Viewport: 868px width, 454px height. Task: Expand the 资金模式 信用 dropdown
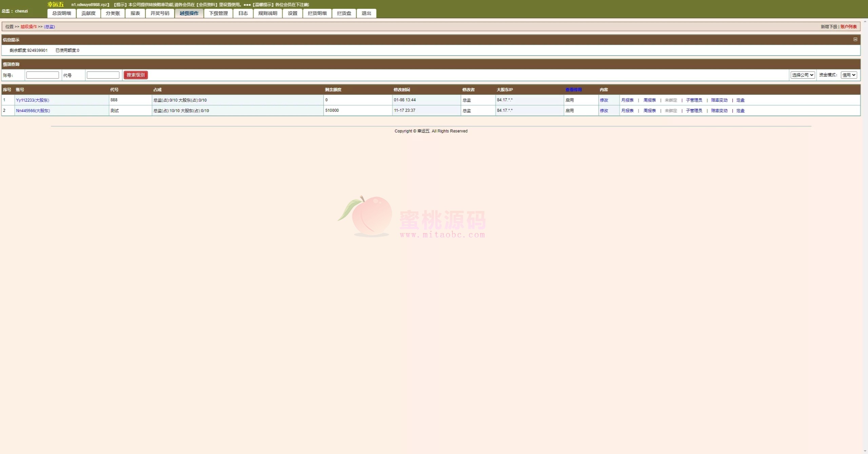(849, 75)
